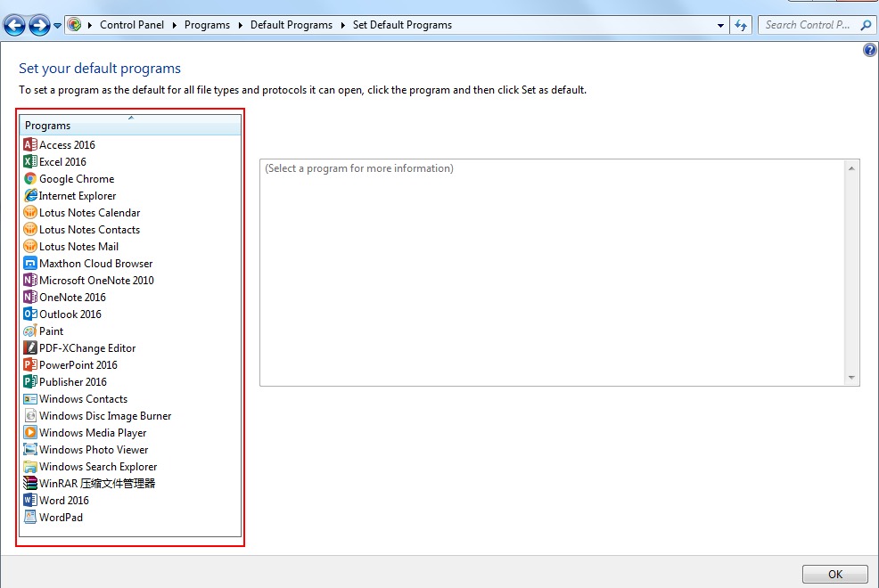The width and height of the screenshot is (879, 588).
Task: Select Lotus Notes Contacts entry text
Action: click(x=90, y=229)
